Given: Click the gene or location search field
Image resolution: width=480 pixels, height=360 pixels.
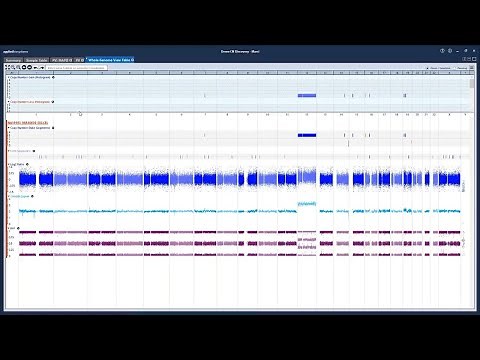Looking at the screenshot, I should [x=76, y=68].
